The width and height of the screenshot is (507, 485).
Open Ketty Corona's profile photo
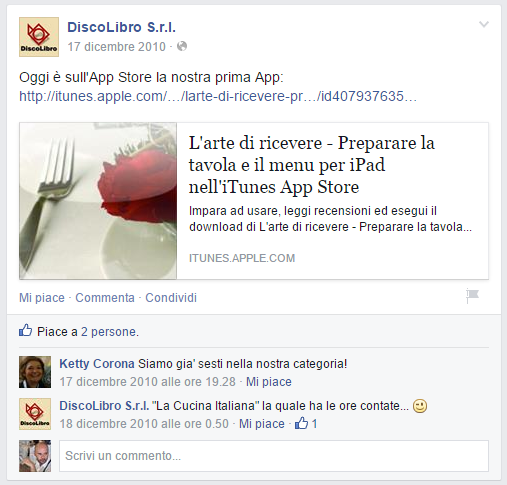[x=35, y=372]
